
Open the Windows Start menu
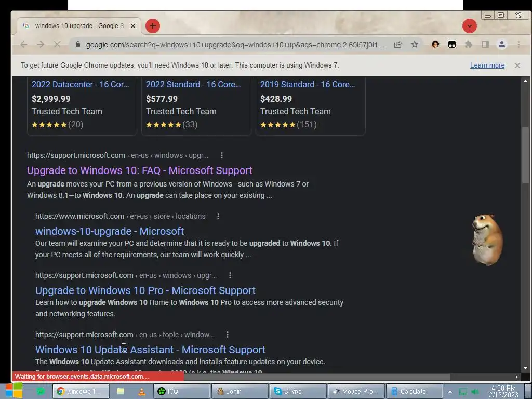pos(14,391)
